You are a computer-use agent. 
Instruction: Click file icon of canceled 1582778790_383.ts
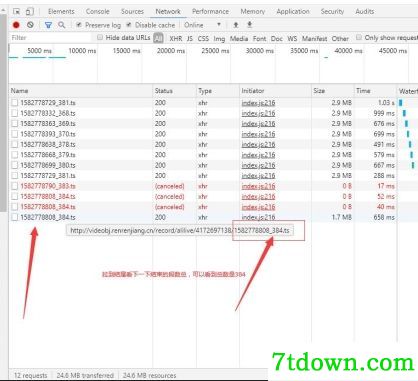click(x=15, y=186)
